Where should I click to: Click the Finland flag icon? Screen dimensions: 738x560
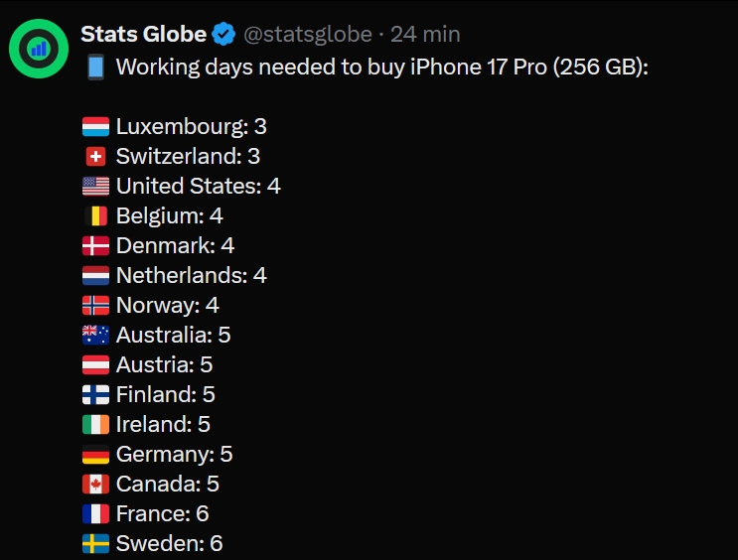tap(95, 395)
